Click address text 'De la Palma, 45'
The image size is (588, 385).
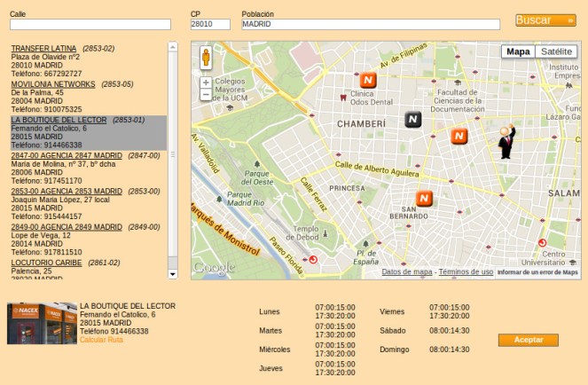(37, 92)
